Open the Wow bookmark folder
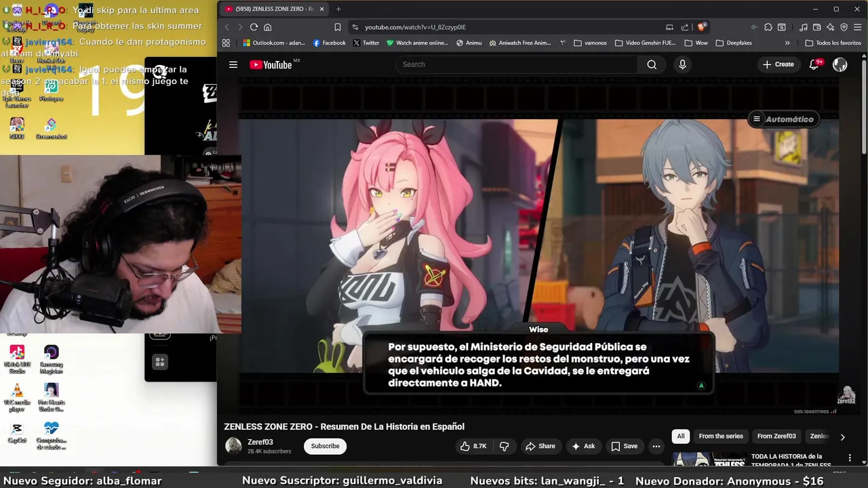Image resolution: width=868 pixels, height=488 pixels. [x=696, y=43]
